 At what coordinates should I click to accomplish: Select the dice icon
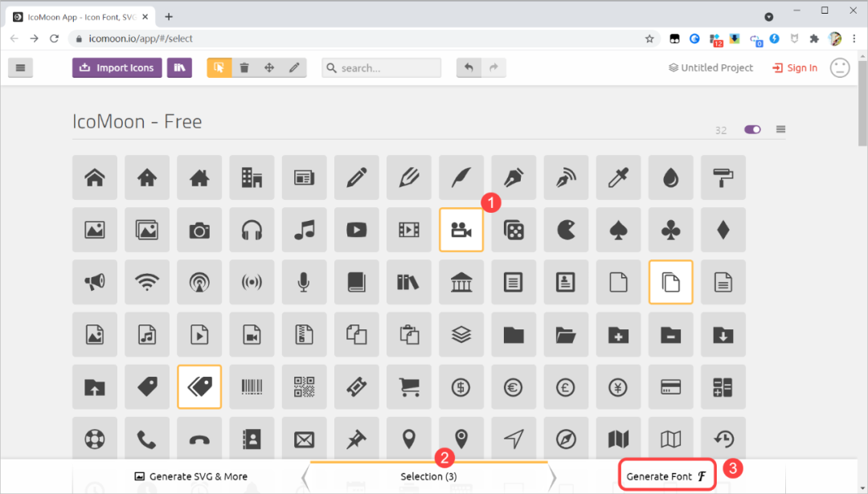click(514, 230)
